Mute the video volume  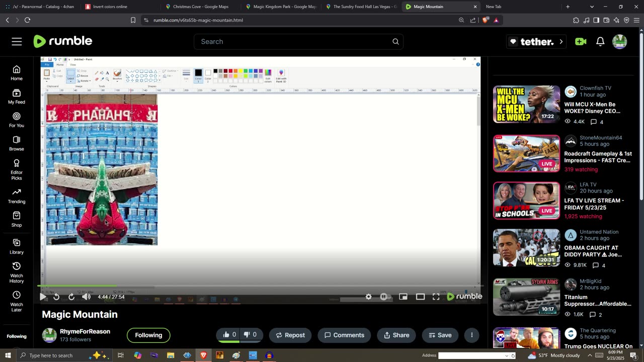[87, 297]
